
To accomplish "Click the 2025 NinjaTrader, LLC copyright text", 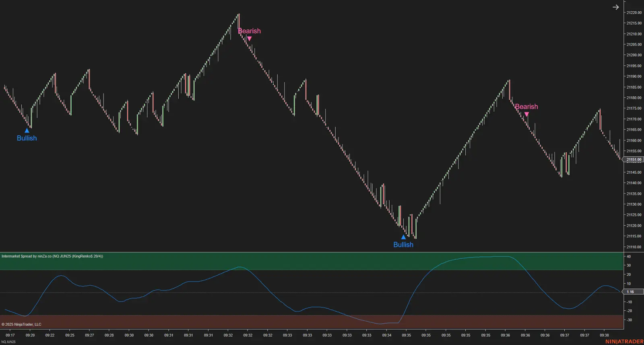I will pyautogui.click(x=21, y=324).
